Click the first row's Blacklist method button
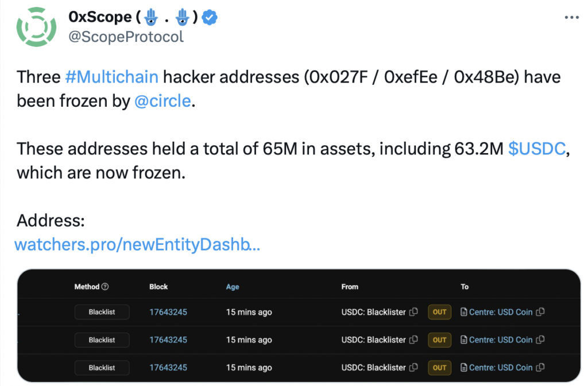The height and width of the screenshot is (386, 588). pos(102,312)
